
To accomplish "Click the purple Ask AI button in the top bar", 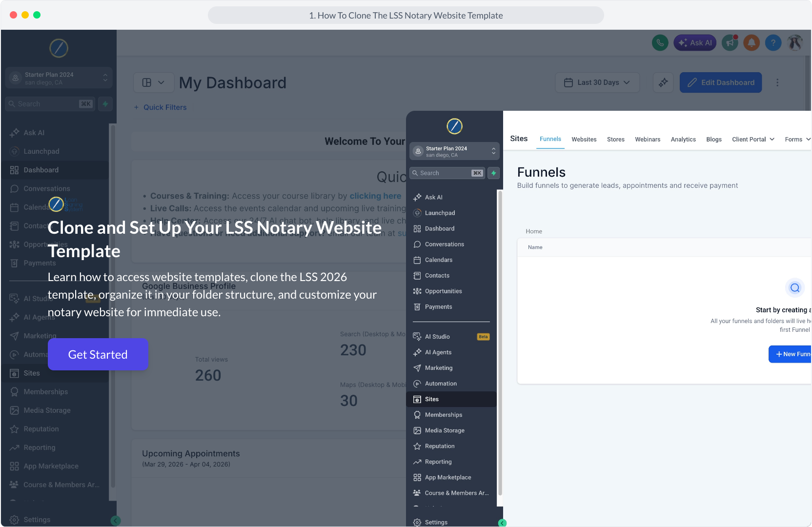I will pos(695,43).
